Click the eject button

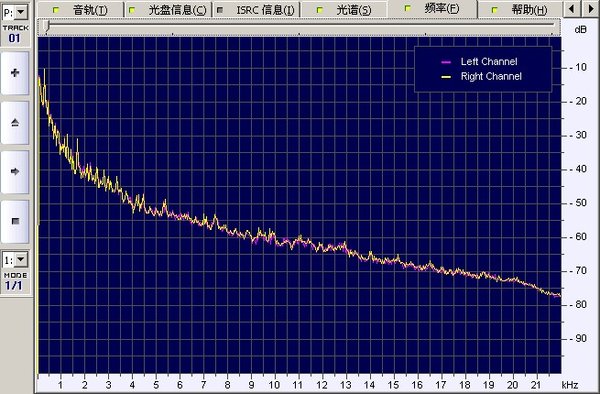tap(15, 122)
